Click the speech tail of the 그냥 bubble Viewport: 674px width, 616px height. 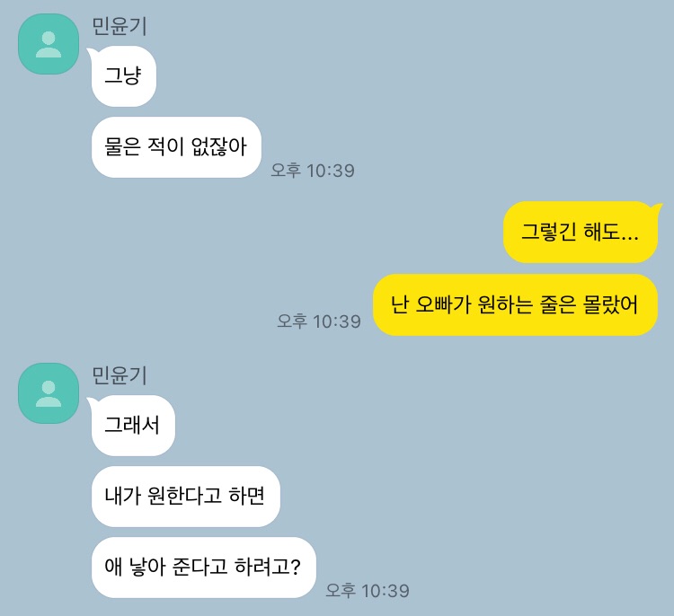92,52
